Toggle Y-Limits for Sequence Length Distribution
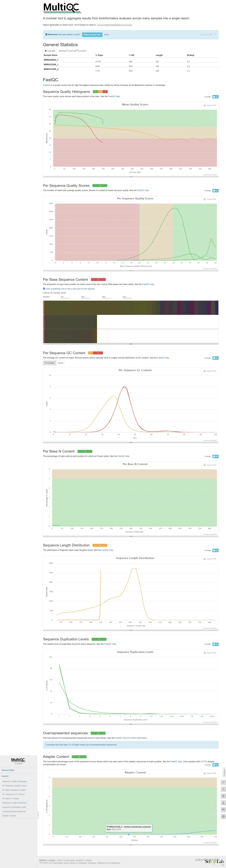 coord(216,550)
